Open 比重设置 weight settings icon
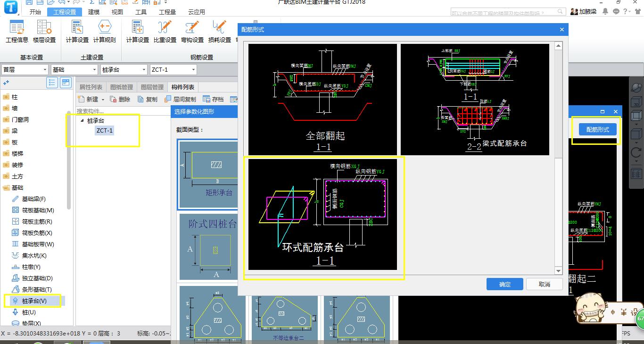This screenshot has width=644, height=344. pyautogui.click(x=165, y=32)
